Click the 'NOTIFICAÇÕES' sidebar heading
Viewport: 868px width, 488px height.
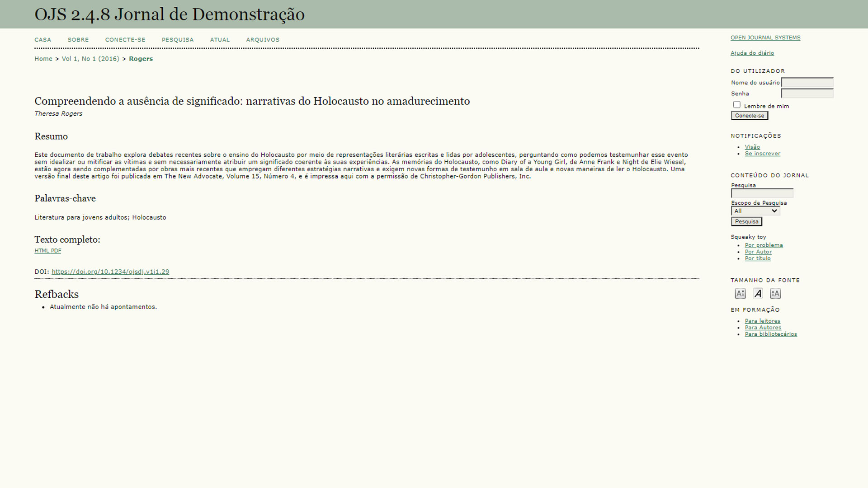coord(755,136)
